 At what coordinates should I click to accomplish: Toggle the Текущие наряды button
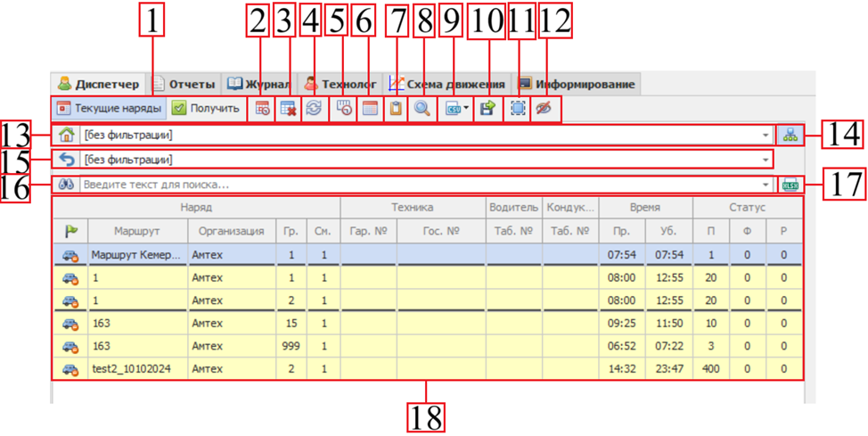pos(109,109)
